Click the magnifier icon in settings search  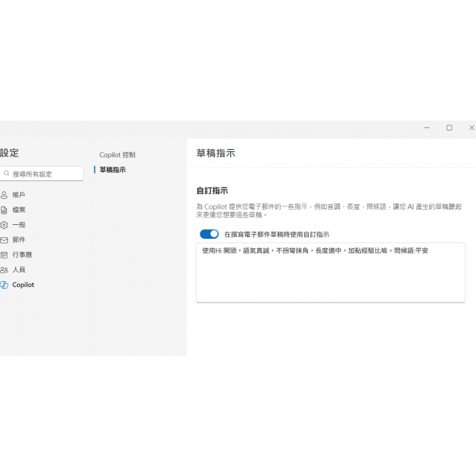(6, 174)
